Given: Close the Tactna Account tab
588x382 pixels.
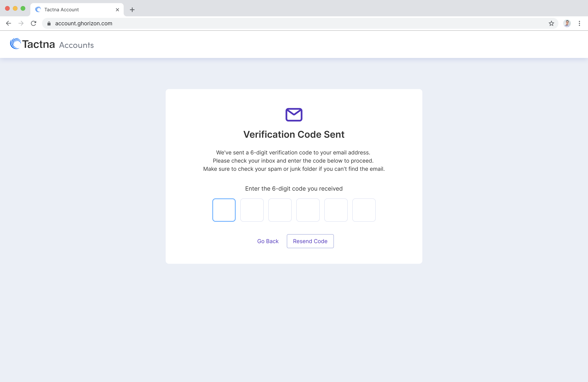Looking at the screenshot, I should click(117, 10).
